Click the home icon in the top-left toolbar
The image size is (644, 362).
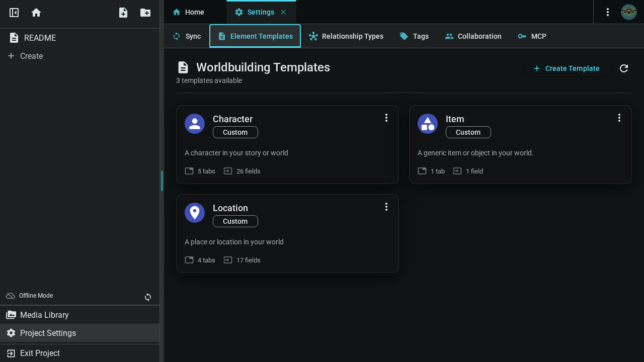pyautogui.click(x=36, y=12)
